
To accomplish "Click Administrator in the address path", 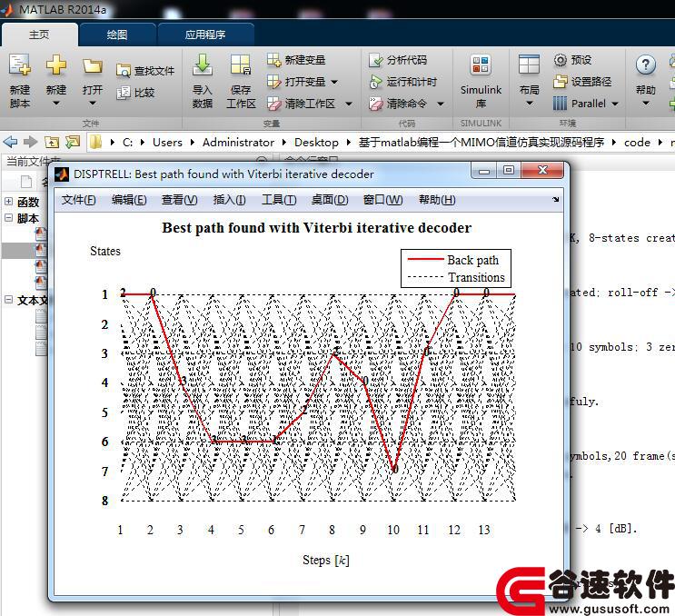I will pos(238,142).
